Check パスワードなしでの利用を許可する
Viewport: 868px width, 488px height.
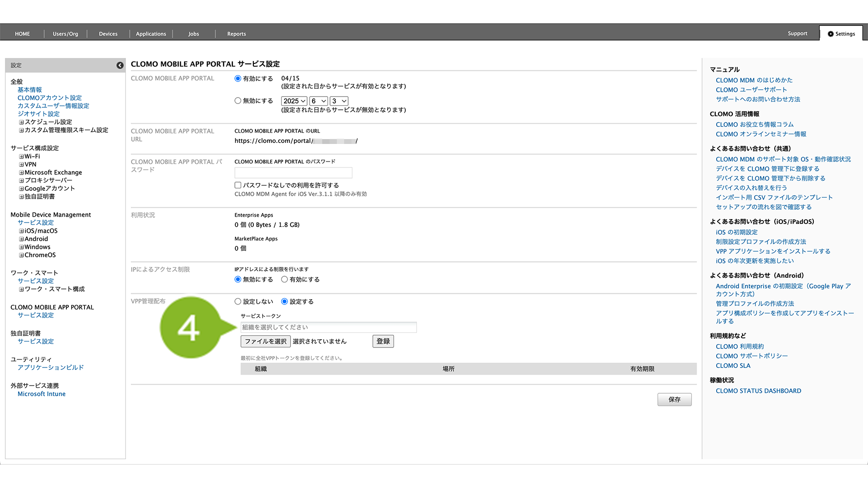coord(238,185)
